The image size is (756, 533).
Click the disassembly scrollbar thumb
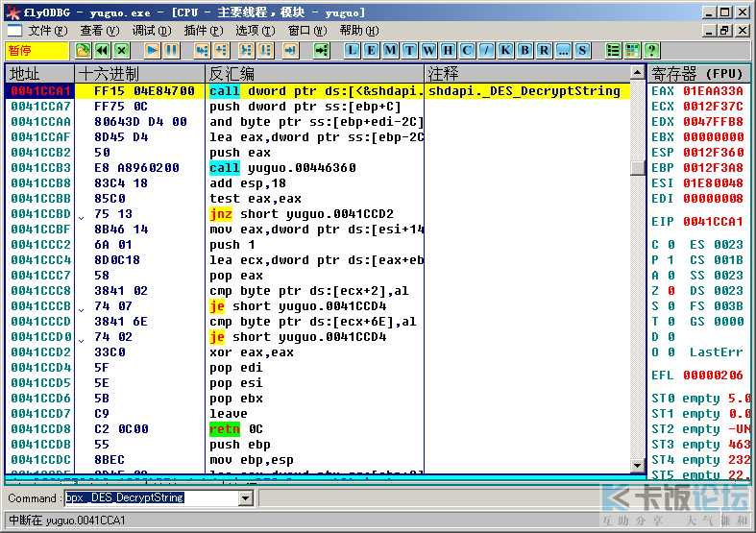pos(638,168)
